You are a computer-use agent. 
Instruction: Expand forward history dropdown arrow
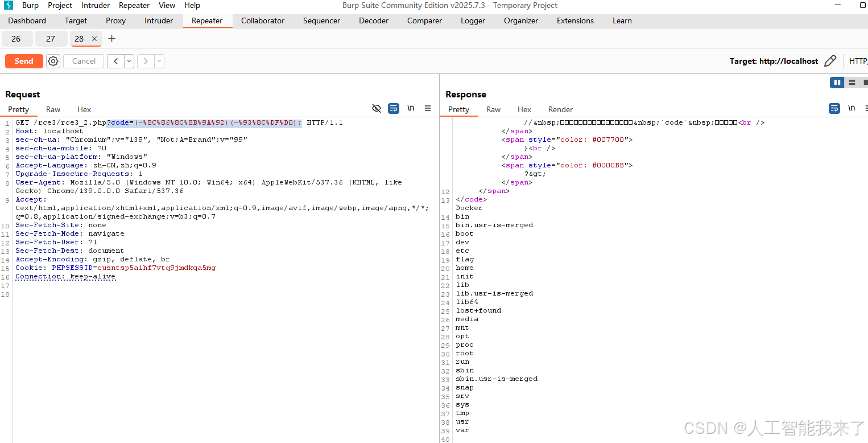click(159, 61)
